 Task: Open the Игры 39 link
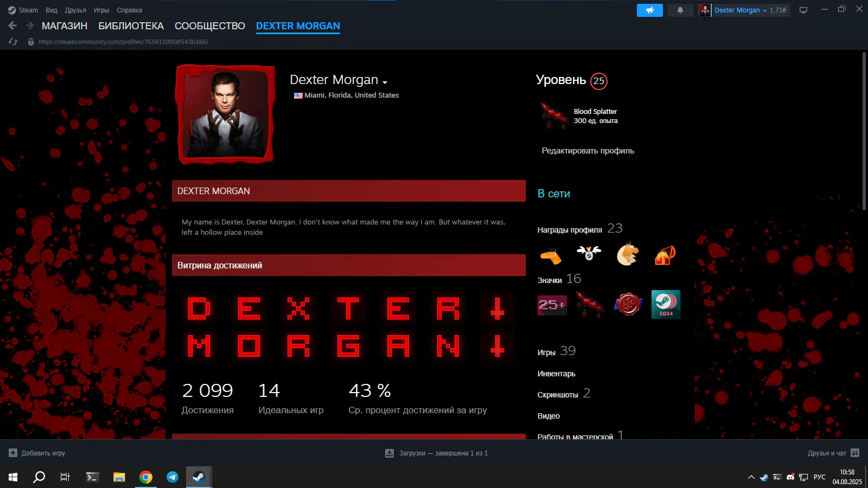tap(557, 351)
